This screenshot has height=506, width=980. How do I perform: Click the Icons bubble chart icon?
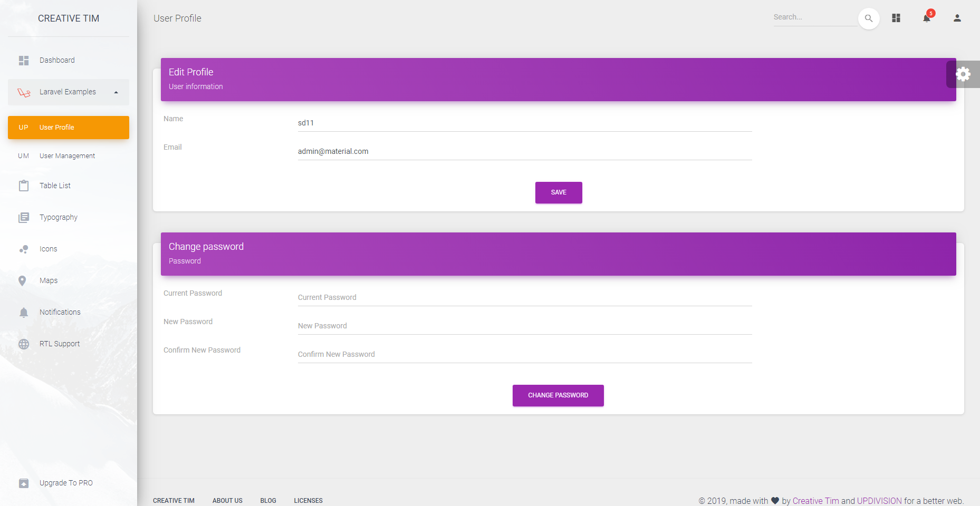point(24,249)
